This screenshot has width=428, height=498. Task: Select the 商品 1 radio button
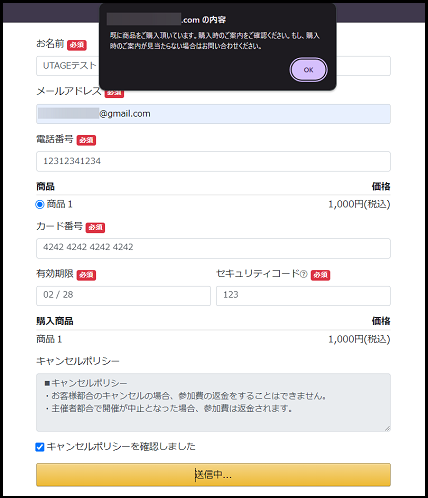pyautogui.click(x=40, y=204)
